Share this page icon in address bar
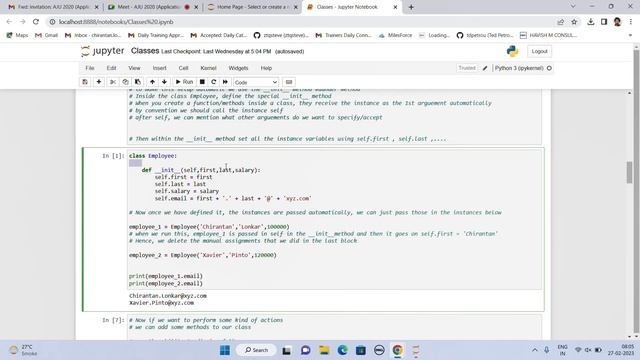The width and height of the screenshot is (640, 360). [560, 22]
